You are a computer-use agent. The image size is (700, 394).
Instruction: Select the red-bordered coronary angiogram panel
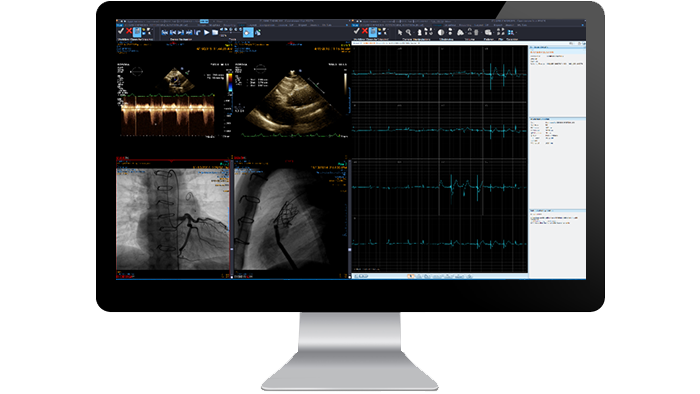click(173, 218)
